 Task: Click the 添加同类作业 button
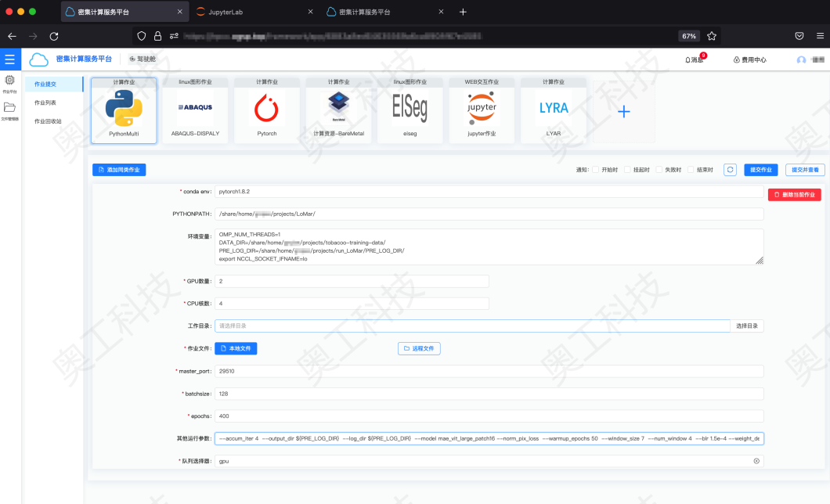pos(119,170)
